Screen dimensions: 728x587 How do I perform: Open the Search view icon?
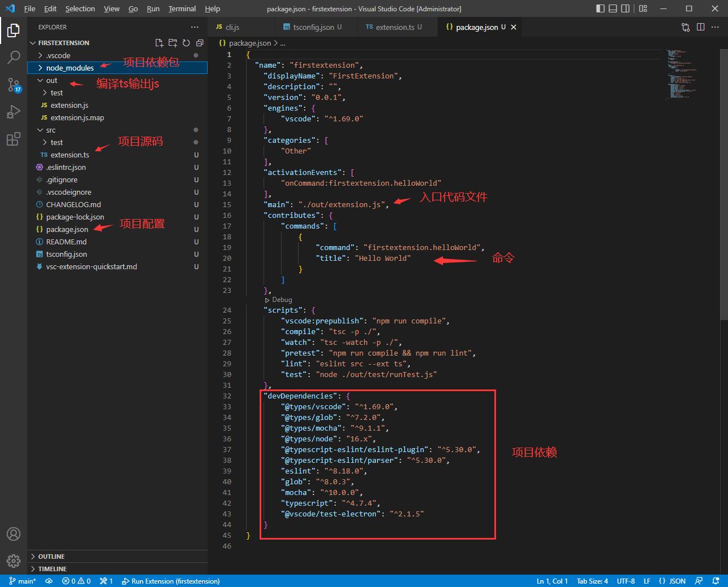(x=14, y=57)
